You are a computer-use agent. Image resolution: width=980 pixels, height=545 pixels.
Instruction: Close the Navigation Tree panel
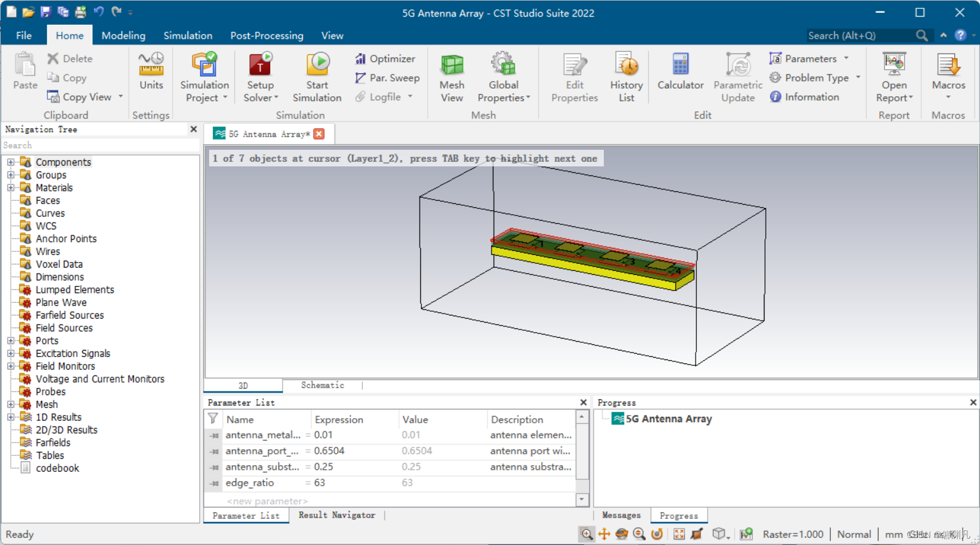[193, 129]
